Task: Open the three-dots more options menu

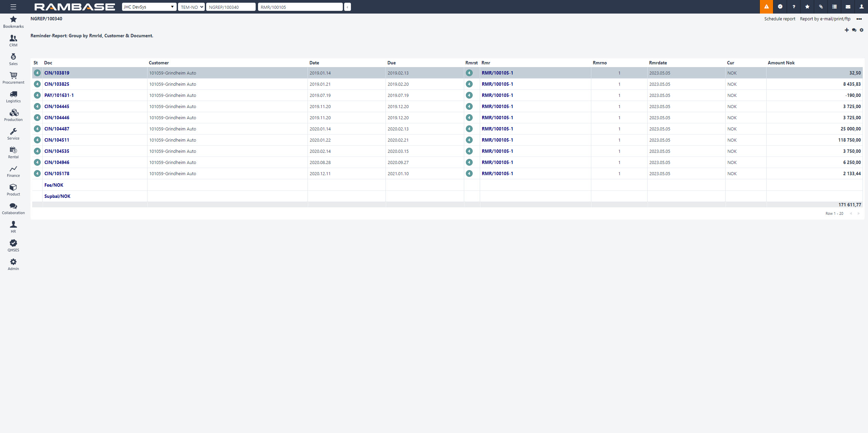Action: (x=859, y=19)
